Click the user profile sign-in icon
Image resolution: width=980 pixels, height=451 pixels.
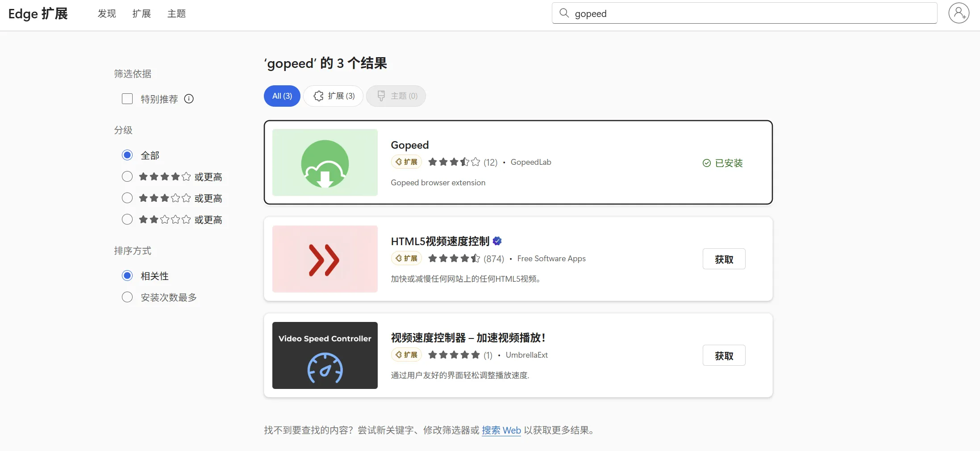point(959,13)
